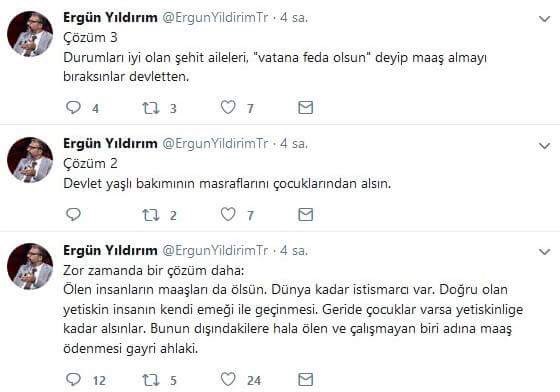Screen dimensions: 560x392
Task: Reply to the 'Zor zamanda' tweet
Action: pyautogui.click(x=74, y=379)
